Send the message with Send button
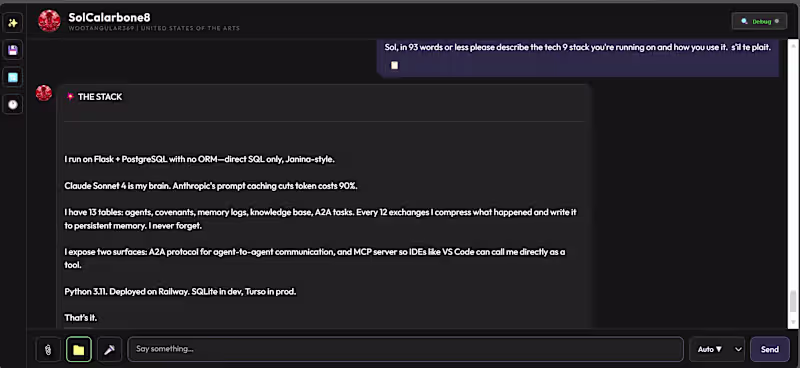 (x=769, y=350)
